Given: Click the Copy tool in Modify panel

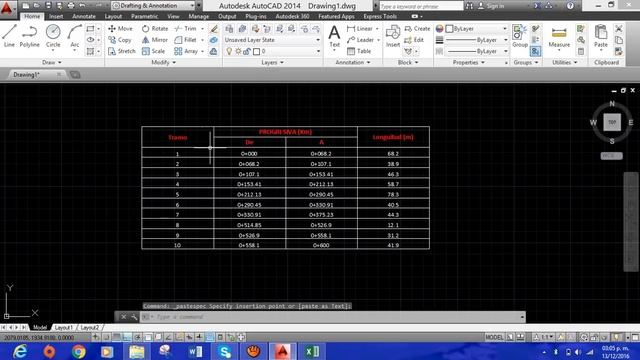Looking at the screenshot, I should click(x=120, y=40).
